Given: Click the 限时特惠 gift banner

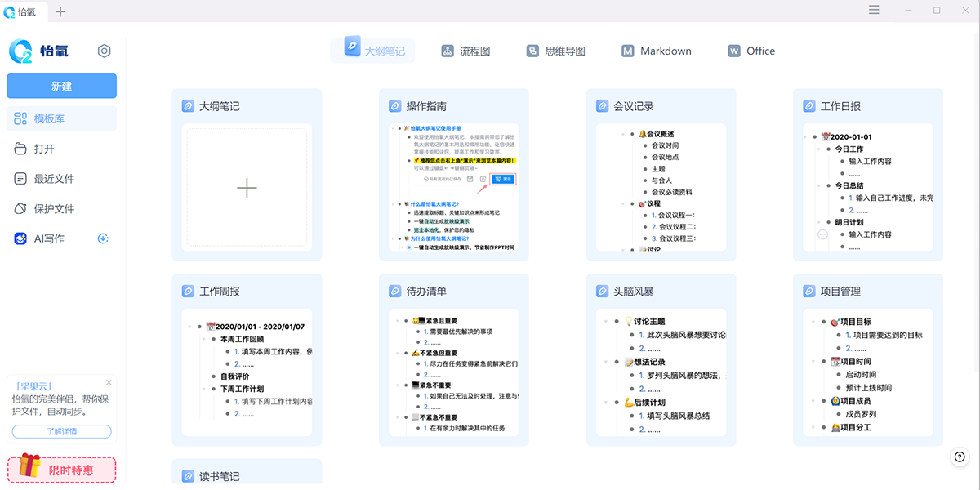Looking at the screenshot, I should tap(62, 469).
